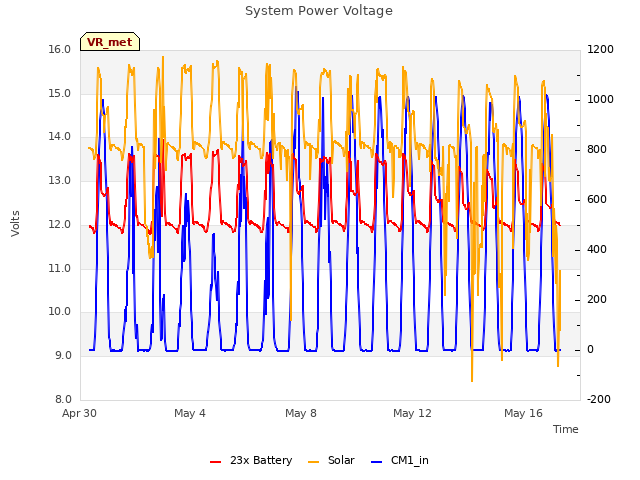The width and height of the screenshot is (640, 480).
Task: Click the orange Solar legend swatch
Action: click(x=313, y=462)
